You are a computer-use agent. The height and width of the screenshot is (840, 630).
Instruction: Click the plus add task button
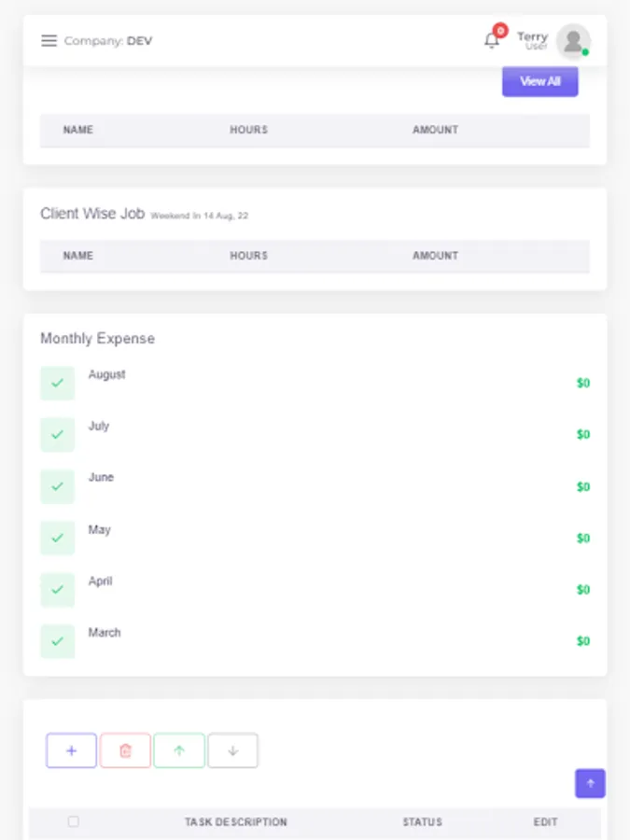click(x=71, y=750)
